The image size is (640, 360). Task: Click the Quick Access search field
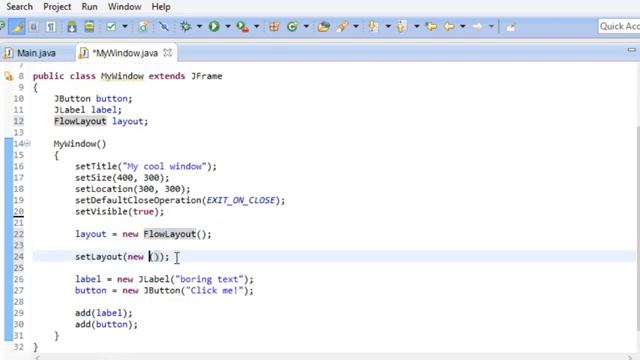coord(619,27)
